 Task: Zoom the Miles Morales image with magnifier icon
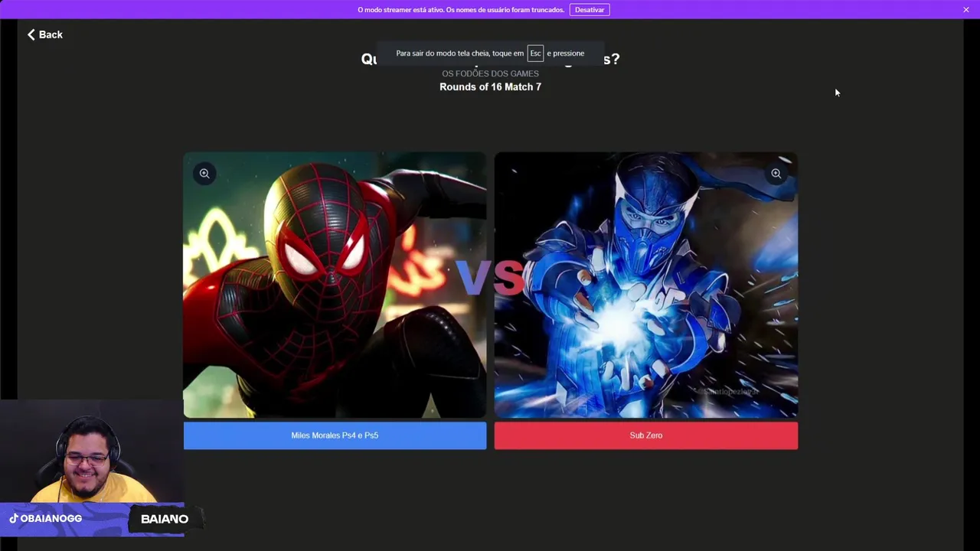tap(204, 174)
